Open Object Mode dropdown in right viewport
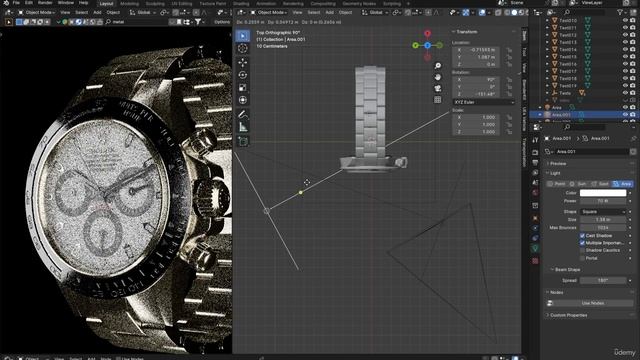 pyautogui.click(x=268, y=13)
